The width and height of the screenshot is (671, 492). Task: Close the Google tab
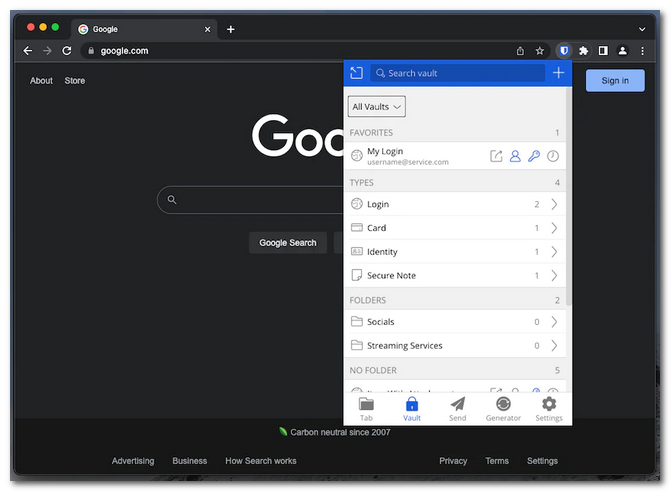pos(207,29)
